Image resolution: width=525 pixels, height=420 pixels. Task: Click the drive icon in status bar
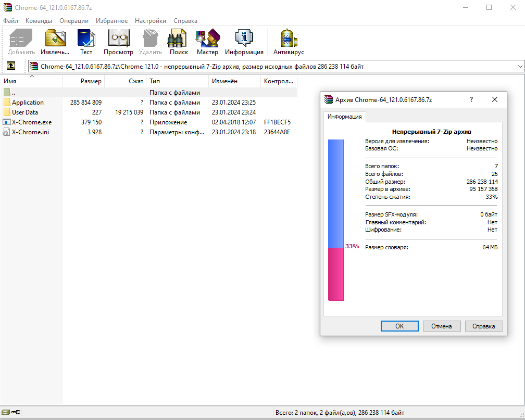coord(5,413)
